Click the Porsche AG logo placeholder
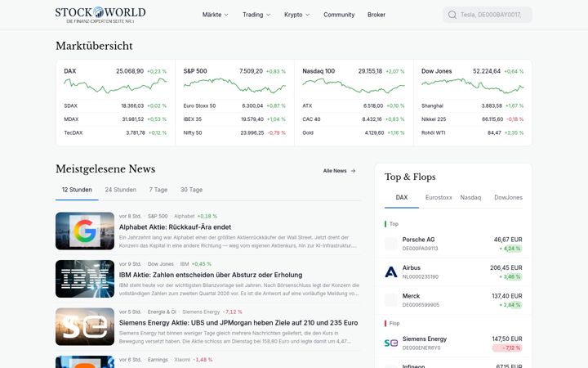The width and height of the screenshot is (588, 368). point(391,244)
